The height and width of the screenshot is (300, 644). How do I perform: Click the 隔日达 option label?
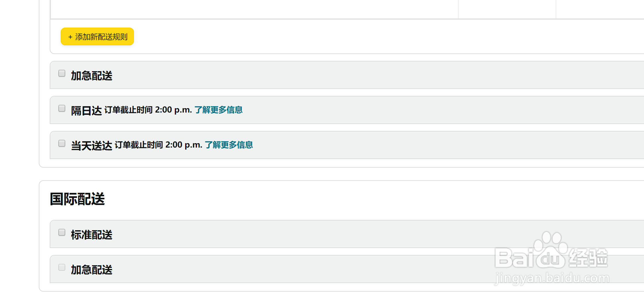point(86,111)
